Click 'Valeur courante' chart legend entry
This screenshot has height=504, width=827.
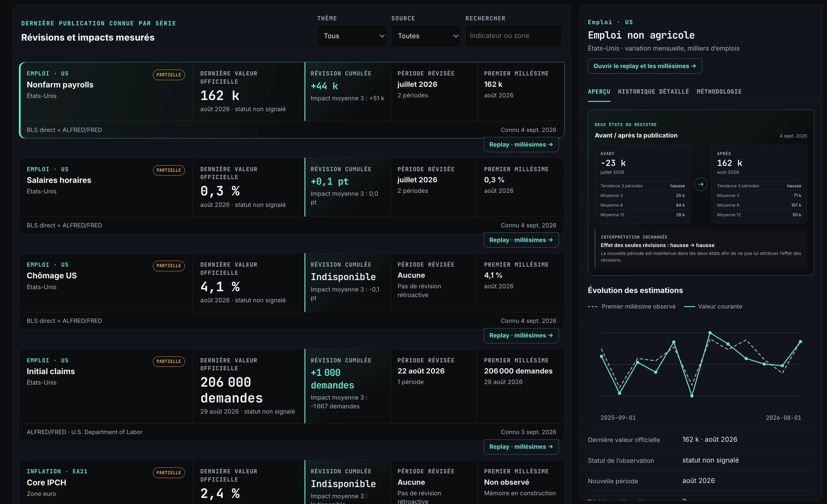(x=713, y=306)
